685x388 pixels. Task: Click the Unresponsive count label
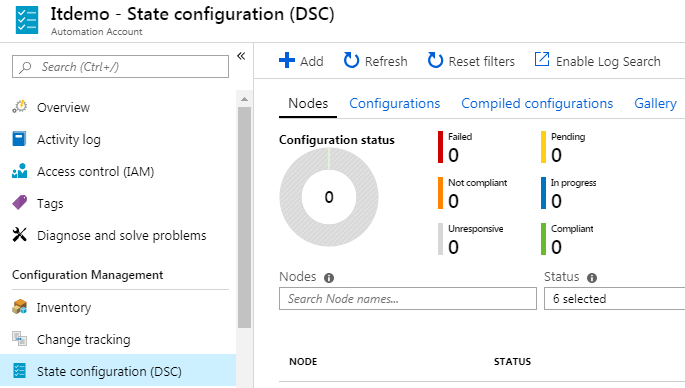(x=475, y=229)
